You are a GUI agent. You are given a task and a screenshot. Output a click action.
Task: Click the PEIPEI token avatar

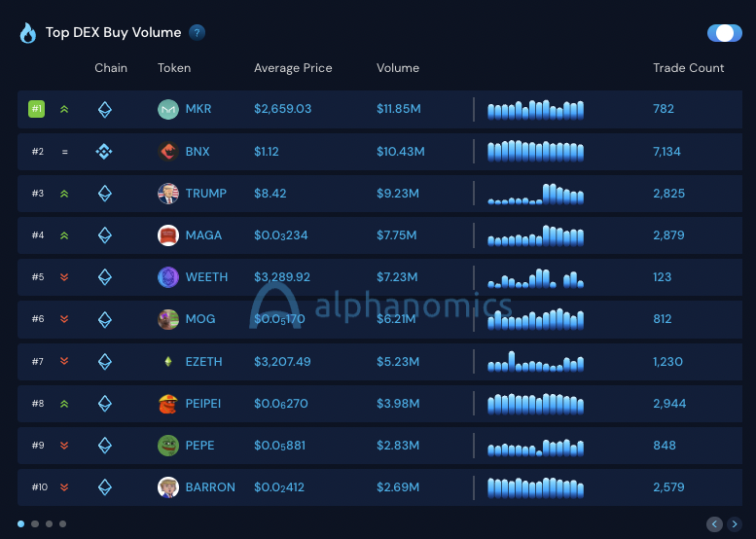(x=168, y=404)
